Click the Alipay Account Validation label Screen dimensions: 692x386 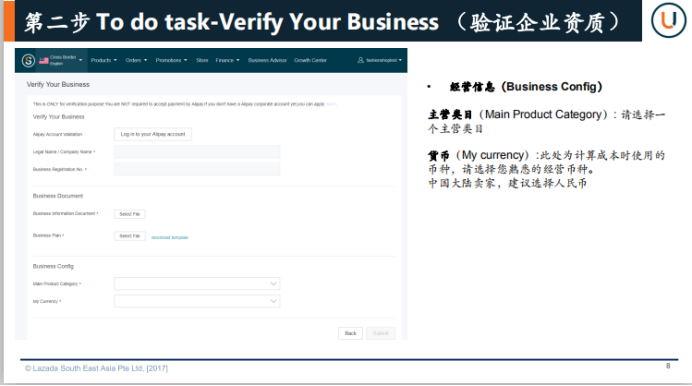[57, 134]
